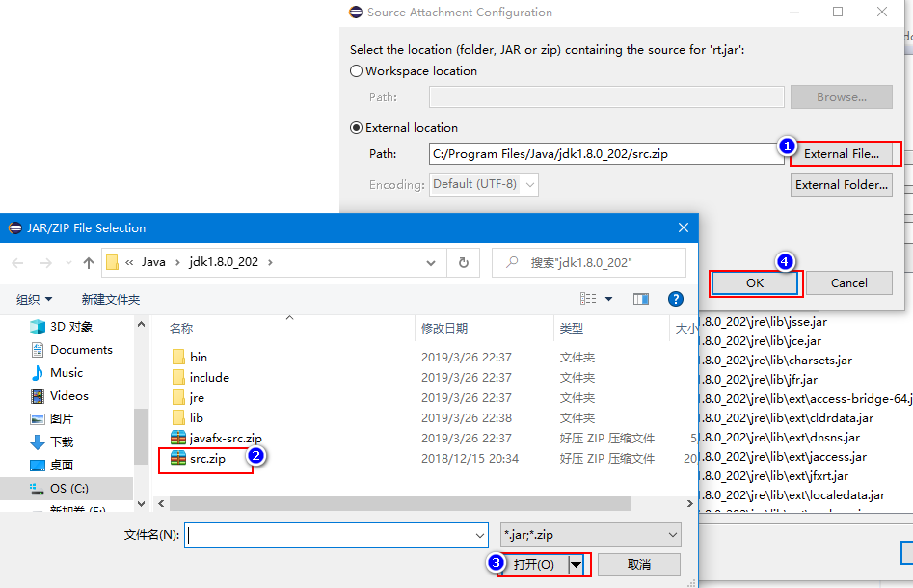The image size is (913, 588).
Task: Refresh the folder listing
Action: click(x=464, y=263)
